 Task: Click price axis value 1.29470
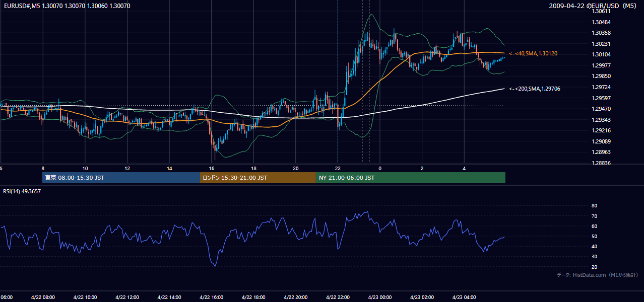(x=601, y=109)
